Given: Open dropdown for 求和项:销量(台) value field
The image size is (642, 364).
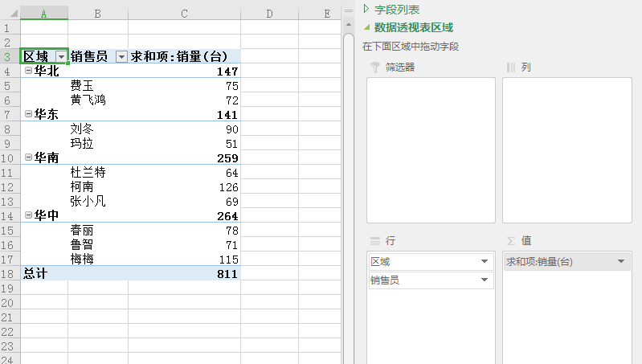Looking at the screenshot, I should coord(621,261).
